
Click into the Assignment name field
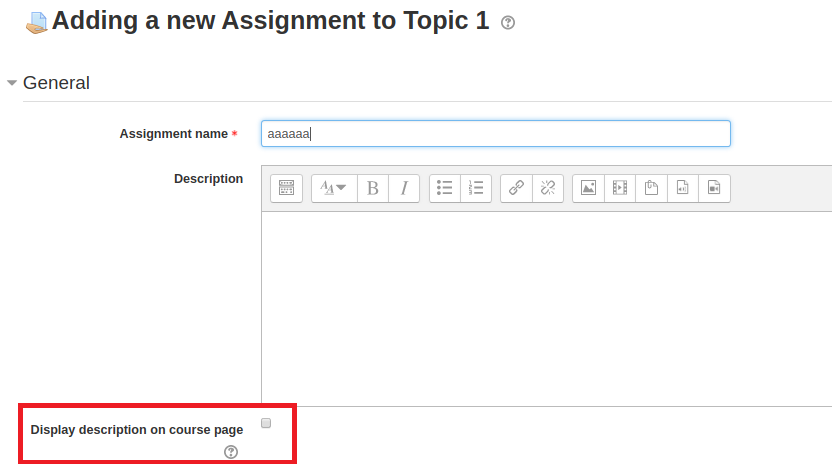pos(496,134)
